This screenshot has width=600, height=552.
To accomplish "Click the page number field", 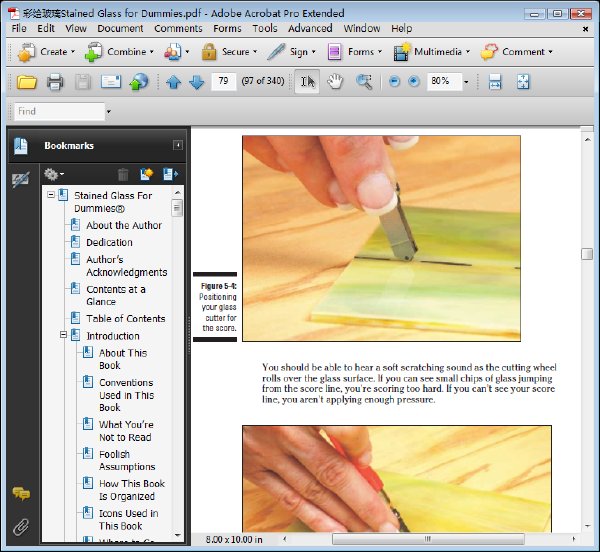I will 223,81.
